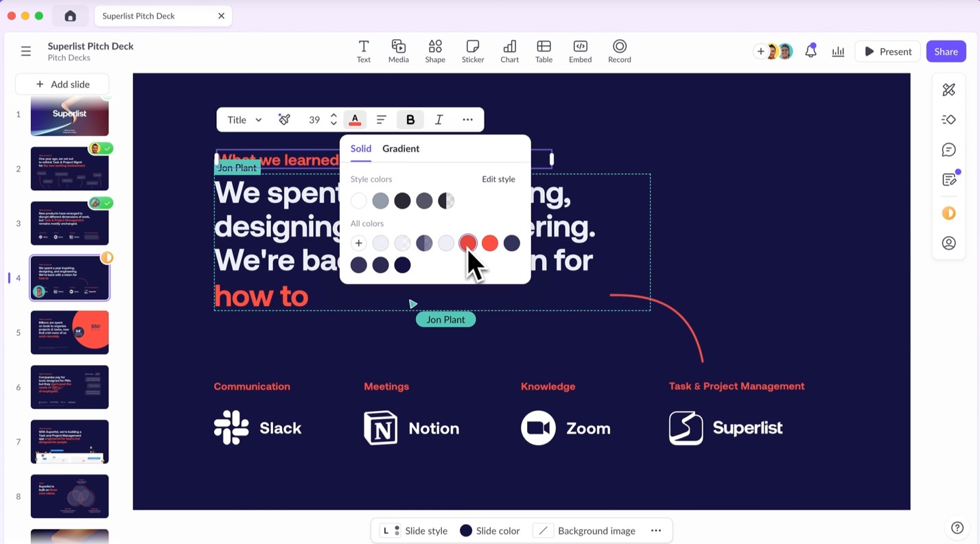Open the help question mark icon
Image resolution: width=980 pixels, height=544 pixels.
click(957, 528)
